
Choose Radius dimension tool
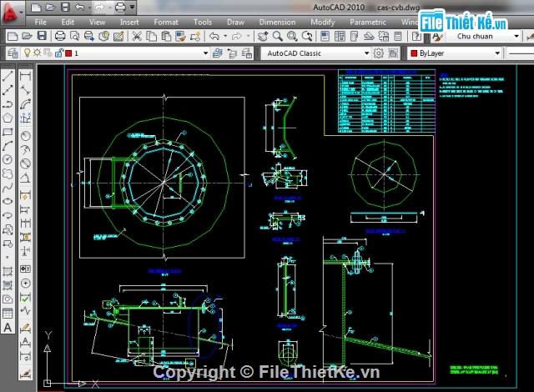pyautogui.click(x=25, y=136)
